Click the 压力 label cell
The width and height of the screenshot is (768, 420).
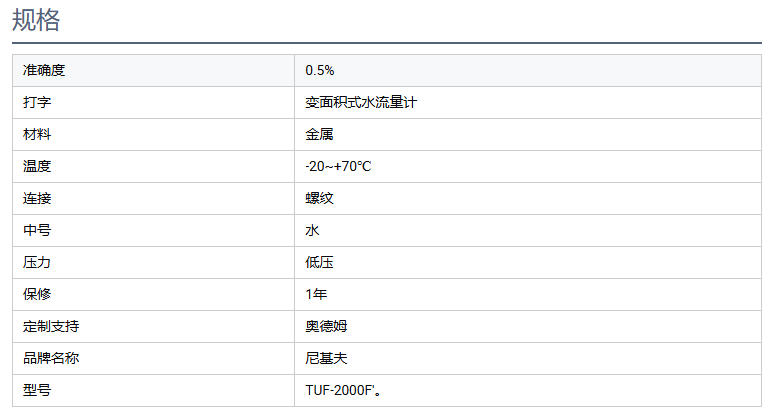37,262
